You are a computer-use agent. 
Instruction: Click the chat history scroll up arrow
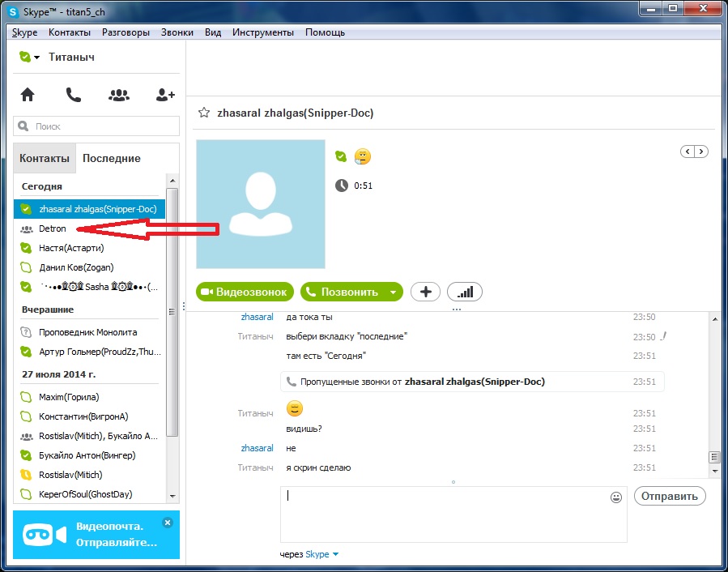click(715, 319)
